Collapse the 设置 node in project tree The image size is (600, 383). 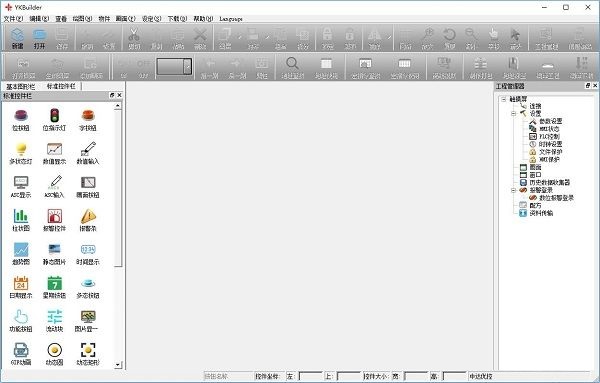pos(514,114)
